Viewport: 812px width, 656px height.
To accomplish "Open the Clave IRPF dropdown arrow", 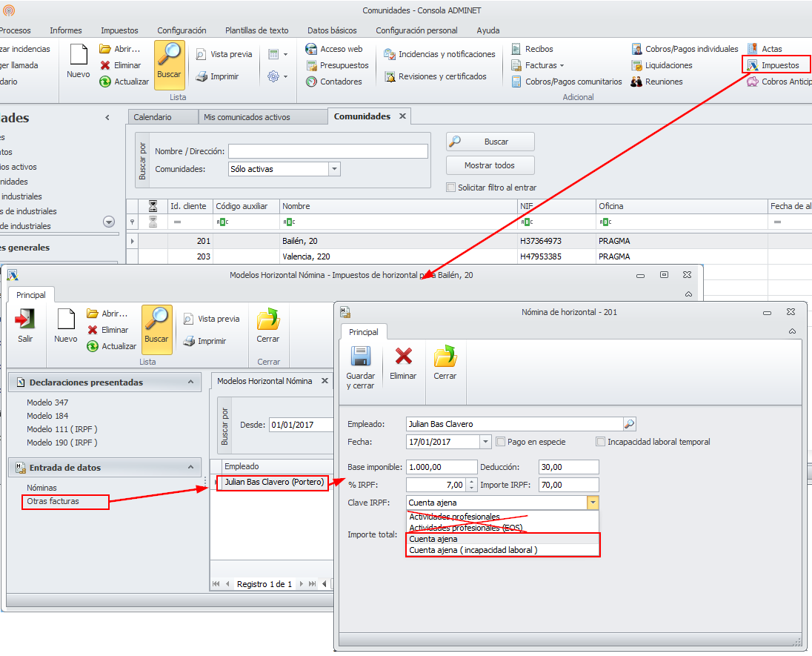I will 592,503.
